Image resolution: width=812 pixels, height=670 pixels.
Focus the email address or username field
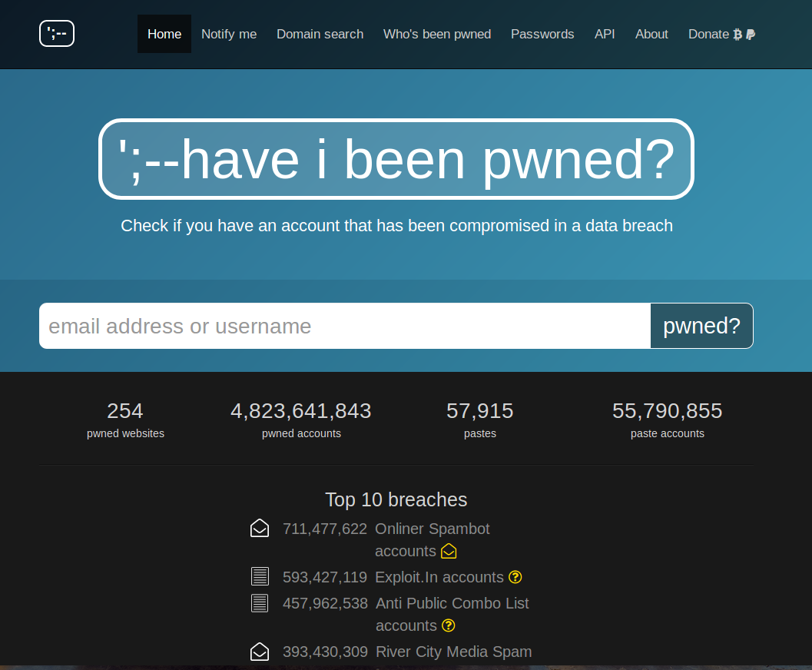pyautogui.click(x=345, y=326)
